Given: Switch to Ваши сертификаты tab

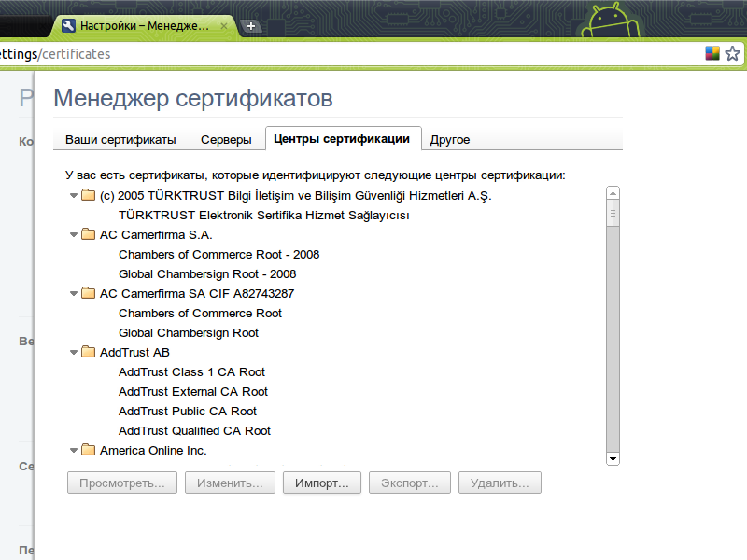Looking at the screenshot, I should [x=120, y=139].
